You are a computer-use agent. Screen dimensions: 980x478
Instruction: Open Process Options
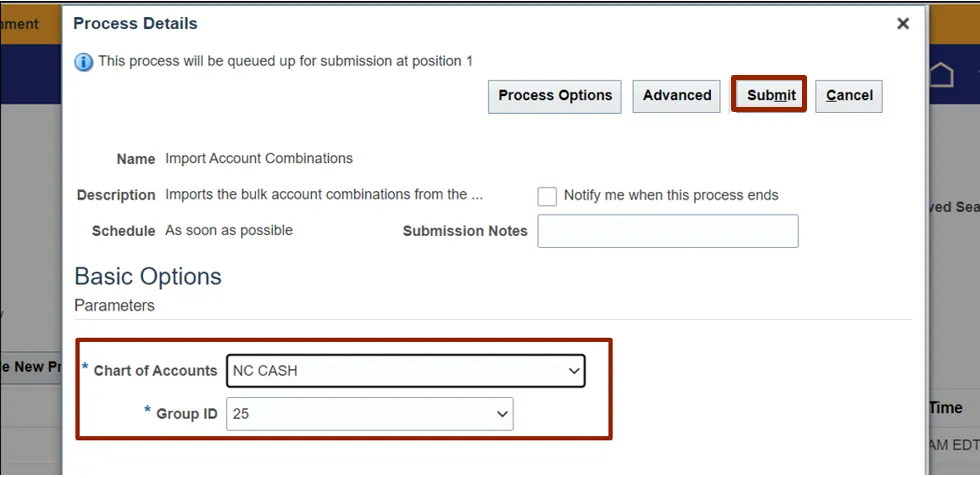[555, 96]
